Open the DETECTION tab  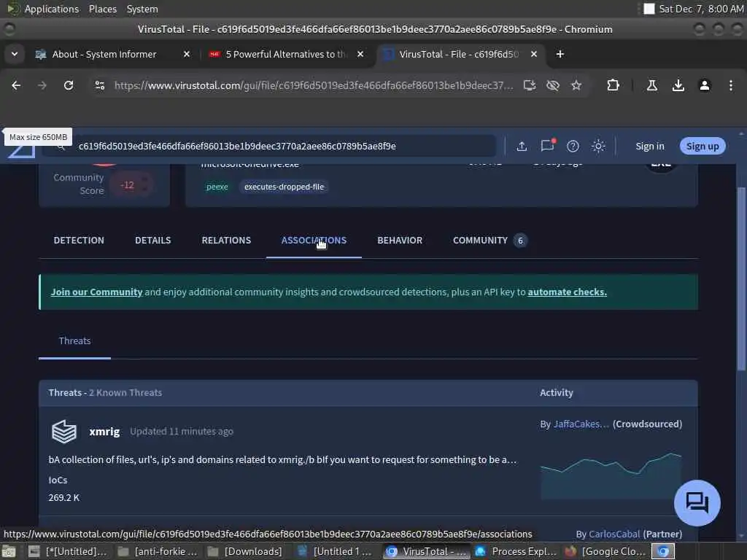point(79,241)
